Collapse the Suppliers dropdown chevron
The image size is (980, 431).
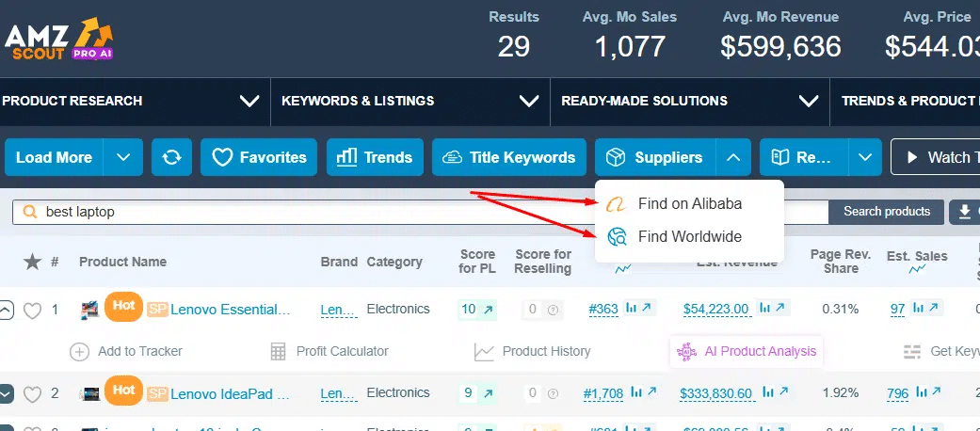[x=733, y=157]
